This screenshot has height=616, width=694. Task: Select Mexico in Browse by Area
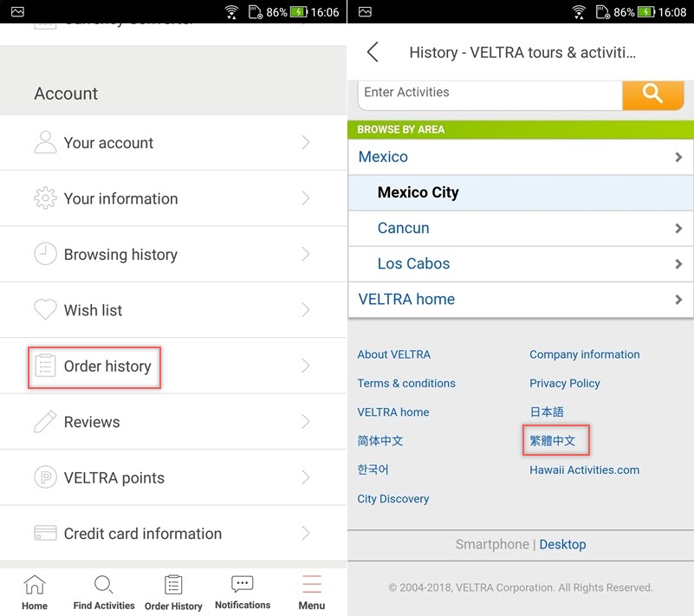pyautogui.click(x=521, y=157)
